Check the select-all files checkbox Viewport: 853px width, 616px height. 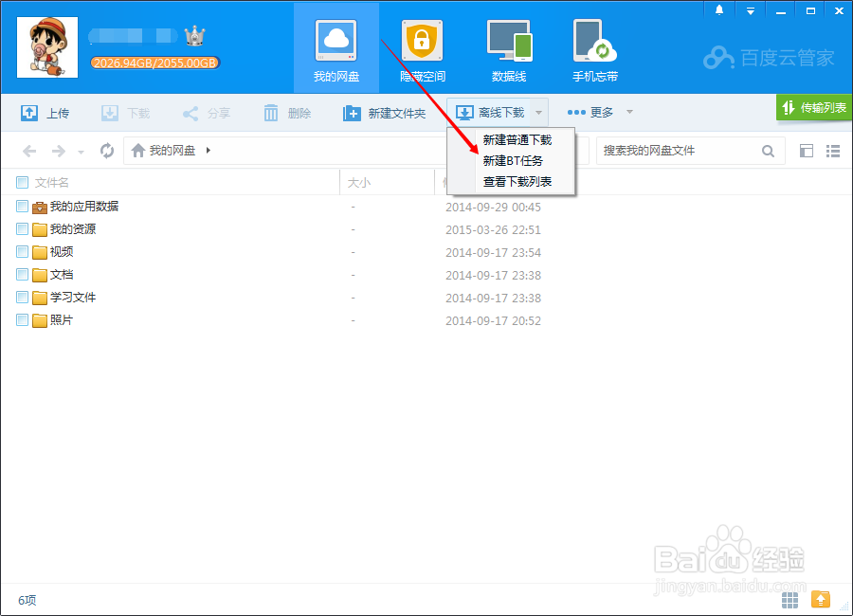[21, 181]
